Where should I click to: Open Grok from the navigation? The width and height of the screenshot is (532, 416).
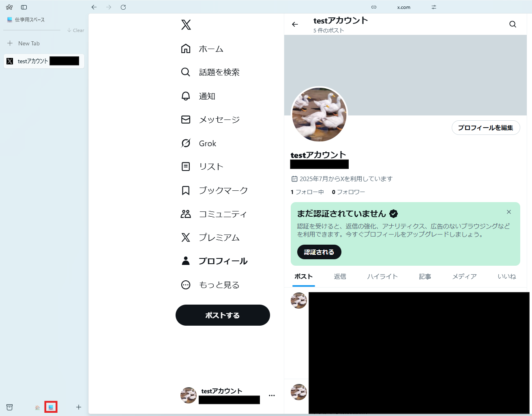pos(199,143)
